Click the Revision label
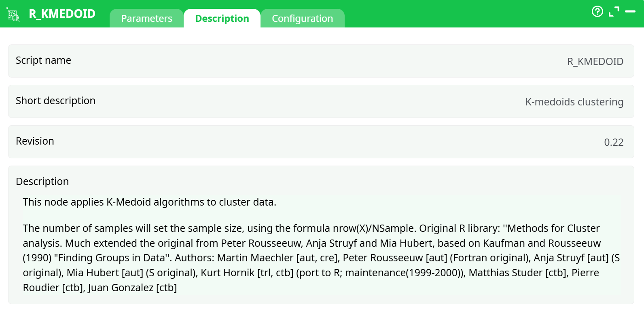The image size is (644, 311). pos(35,141)
